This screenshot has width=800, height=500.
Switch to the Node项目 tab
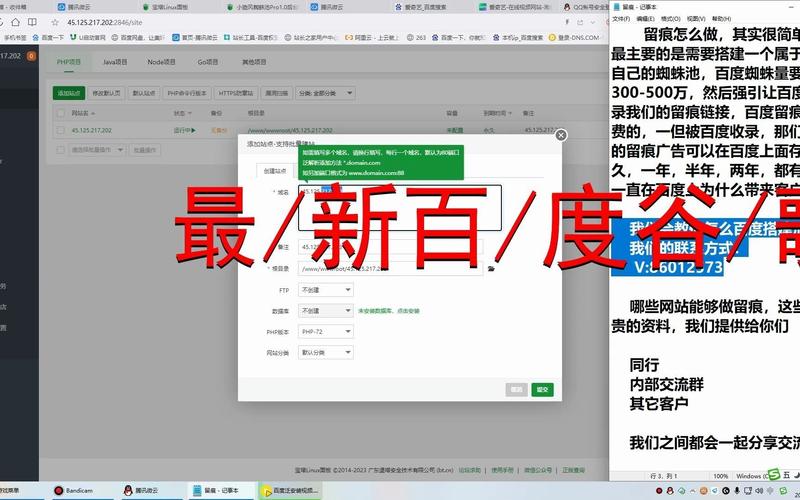(161, 62)
